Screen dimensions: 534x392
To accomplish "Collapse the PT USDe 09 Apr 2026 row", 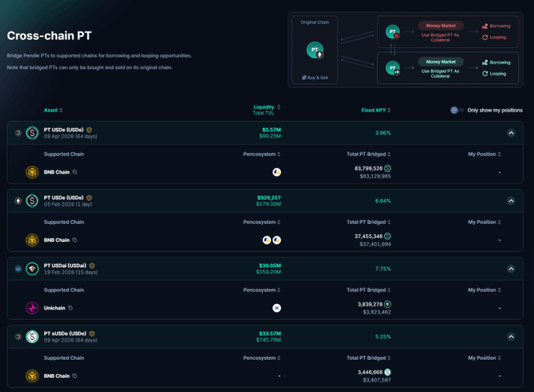I will [510, 133].
